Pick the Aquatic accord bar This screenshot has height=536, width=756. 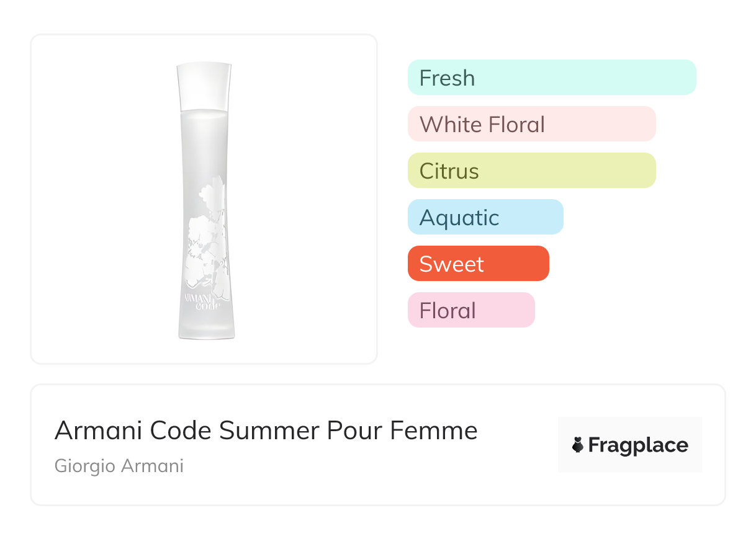tap(485, 217)
